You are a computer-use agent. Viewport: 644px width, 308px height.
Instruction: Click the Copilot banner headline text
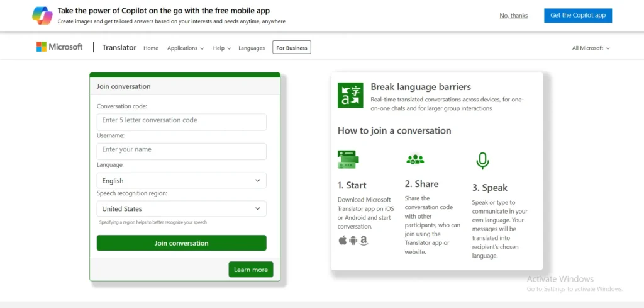pyautogui.click(x=164, y=11)
